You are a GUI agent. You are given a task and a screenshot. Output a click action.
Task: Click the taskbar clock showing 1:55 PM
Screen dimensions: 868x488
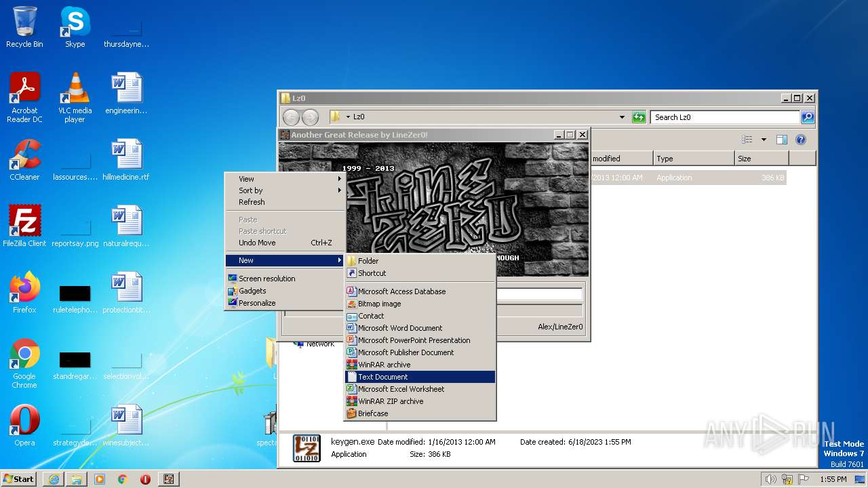pos(833,479)
